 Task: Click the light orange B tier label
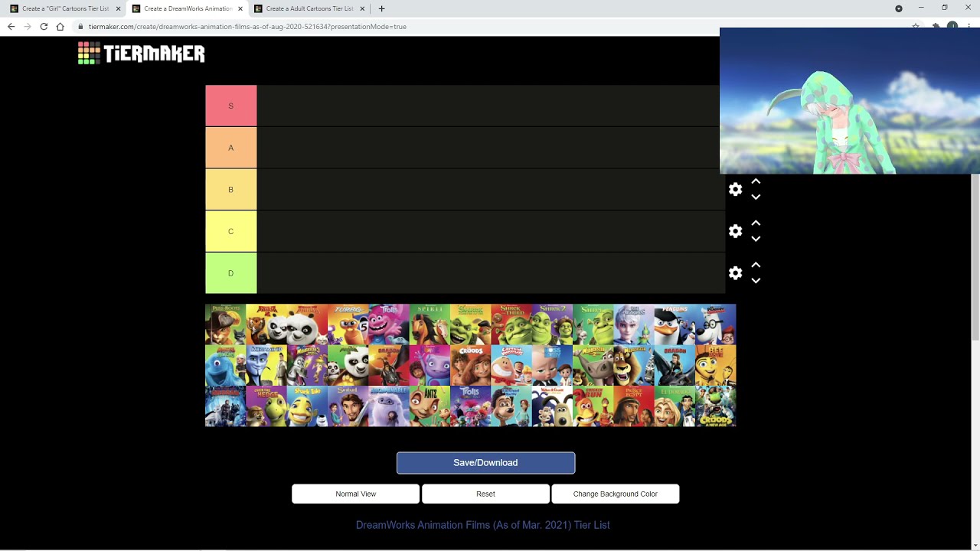coord(230,189)
